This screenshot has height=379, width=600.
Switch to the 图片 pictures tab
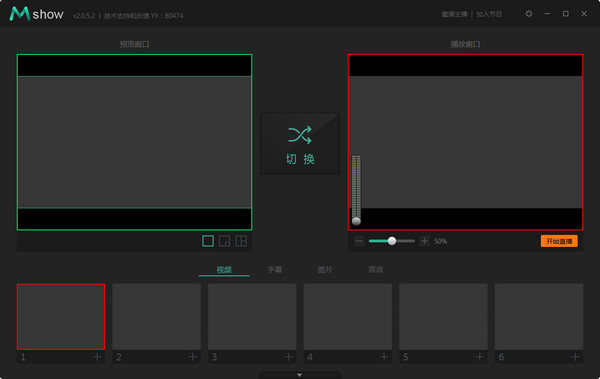325,270
